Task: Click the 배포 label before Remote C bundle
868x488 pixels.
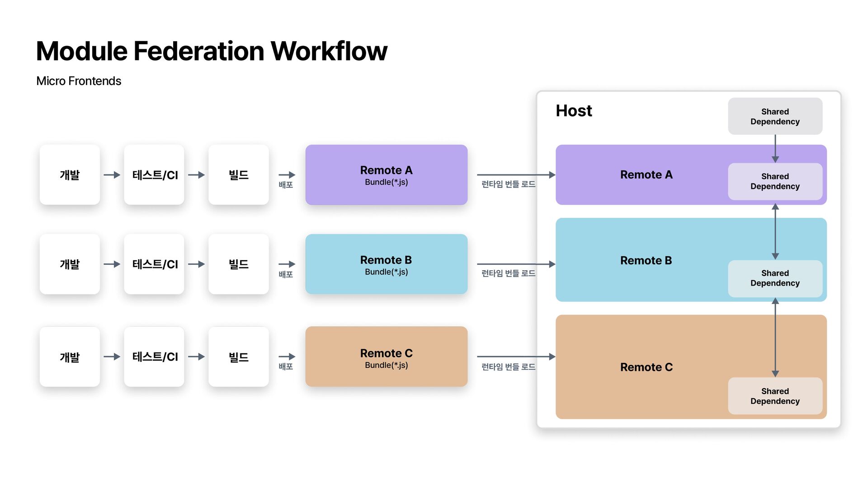Action: point(286,366)
